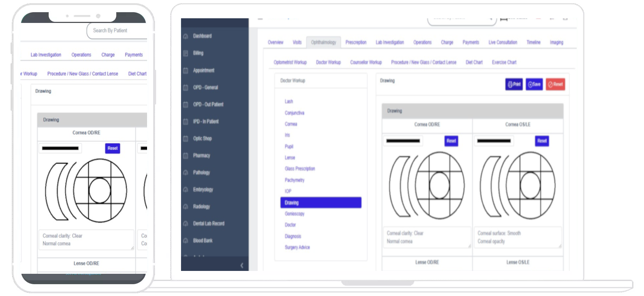Click the Billing icon in the sidebar
This screenshot has width=644, height=296.
click(186, 53)
